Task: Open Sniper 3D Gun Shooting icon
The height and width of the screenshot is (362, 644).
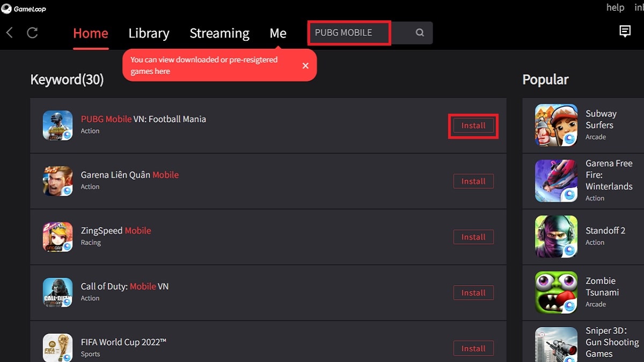Action: point(556,344)
